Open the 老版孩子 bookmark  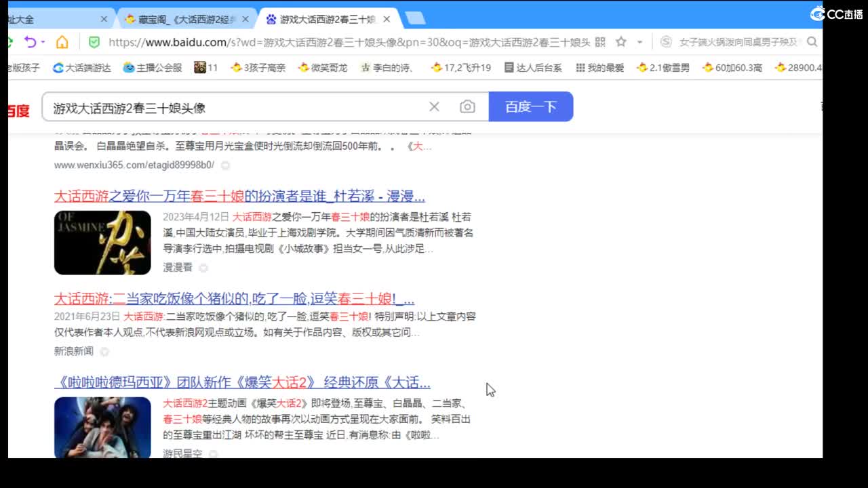[x=24, y=68]
